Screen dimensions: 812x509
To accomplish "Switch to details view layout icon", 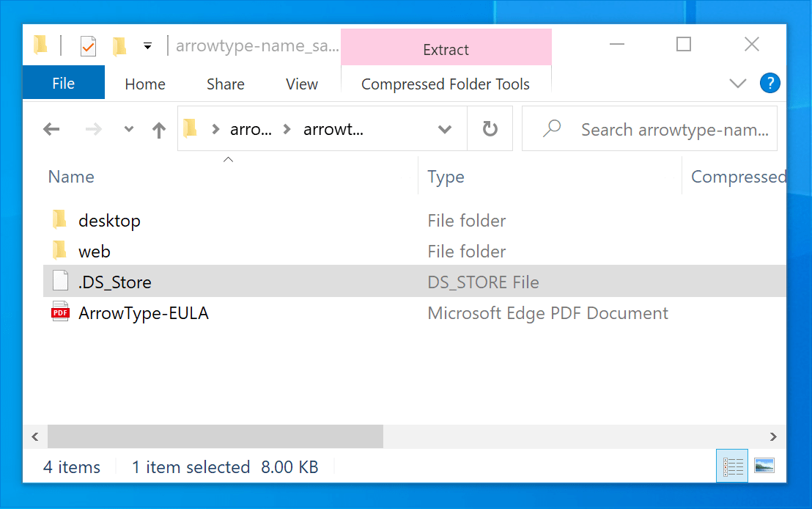I will pyautogui.click(x=732, y=466).
